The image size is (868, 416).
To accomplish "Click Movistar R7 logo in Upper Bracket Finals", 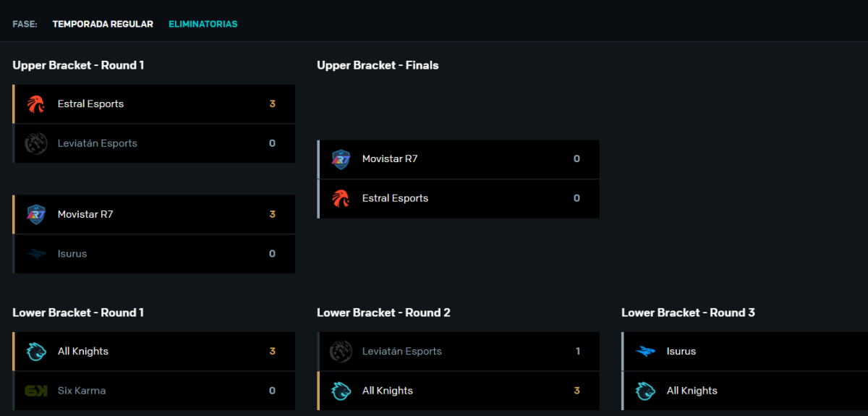I will click(341, 159).
